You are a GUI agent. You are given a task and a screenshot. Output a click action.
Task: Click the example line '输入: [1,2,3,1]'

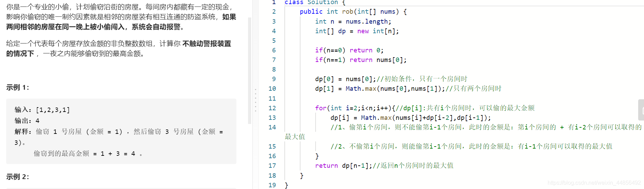pyautogui.click(x=42, y=110)
